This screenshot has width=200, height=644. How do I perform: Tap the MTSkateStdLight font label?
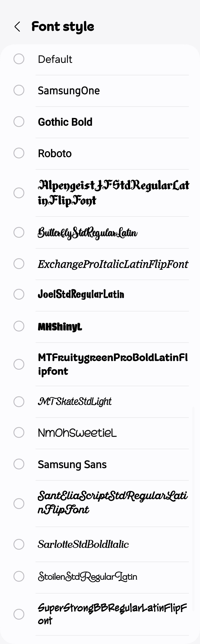tap(74, 402)
